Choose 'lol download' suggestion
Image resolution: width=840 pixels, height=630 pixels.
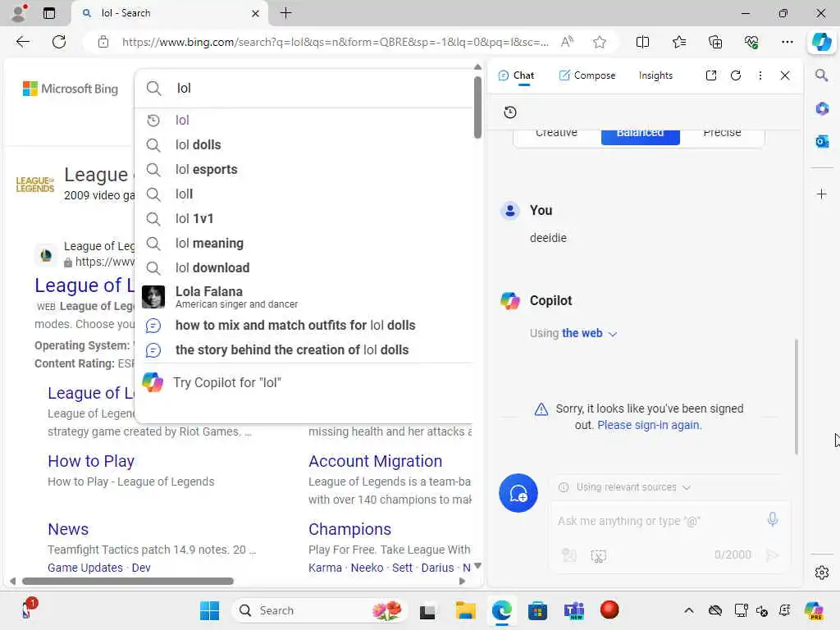tap(304, 268)
